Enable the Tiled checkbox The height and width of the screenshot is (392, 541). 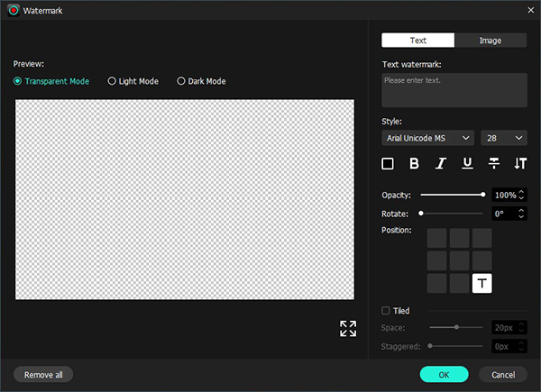[387, 311]
